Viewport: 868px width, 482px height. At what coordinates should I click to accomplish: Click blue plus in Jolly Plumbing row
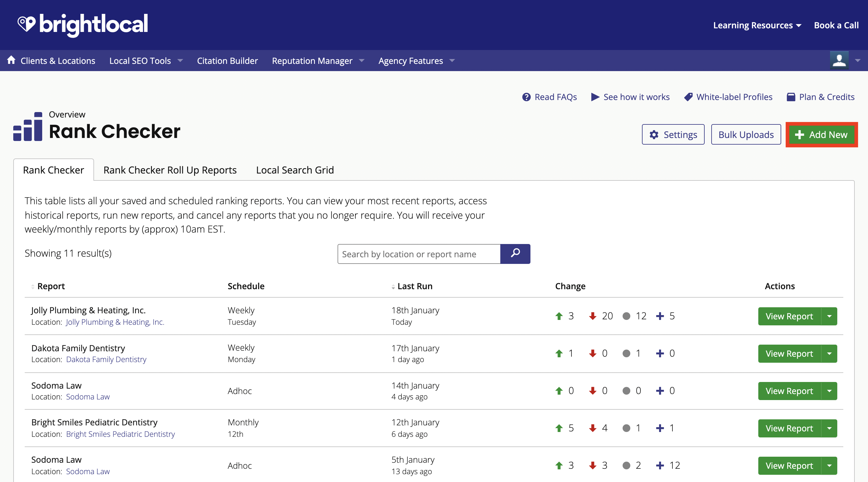[x=660, y=316]
